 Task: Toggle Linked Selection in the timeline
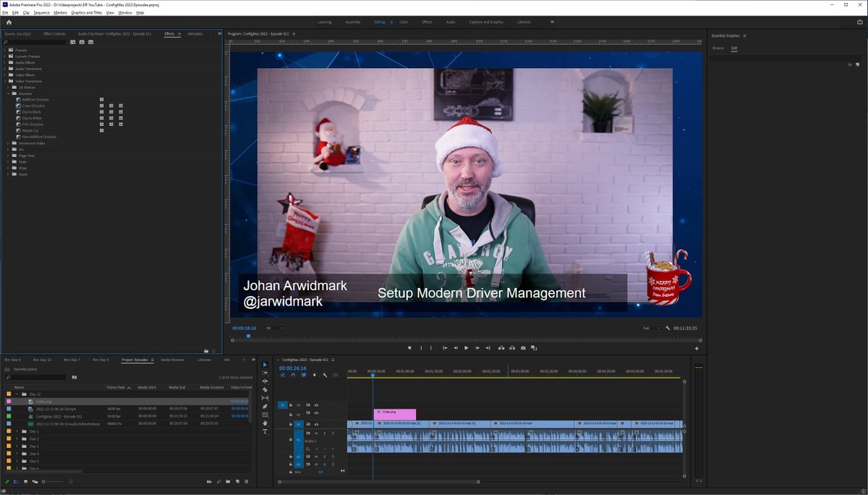(304, 375)
